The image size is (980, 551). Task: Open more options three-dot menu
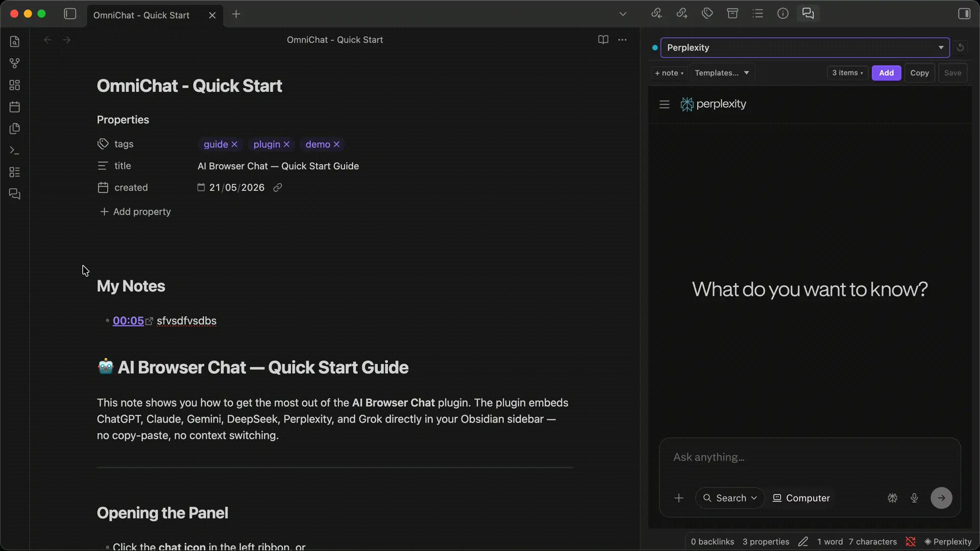click(x=622, y=40)
